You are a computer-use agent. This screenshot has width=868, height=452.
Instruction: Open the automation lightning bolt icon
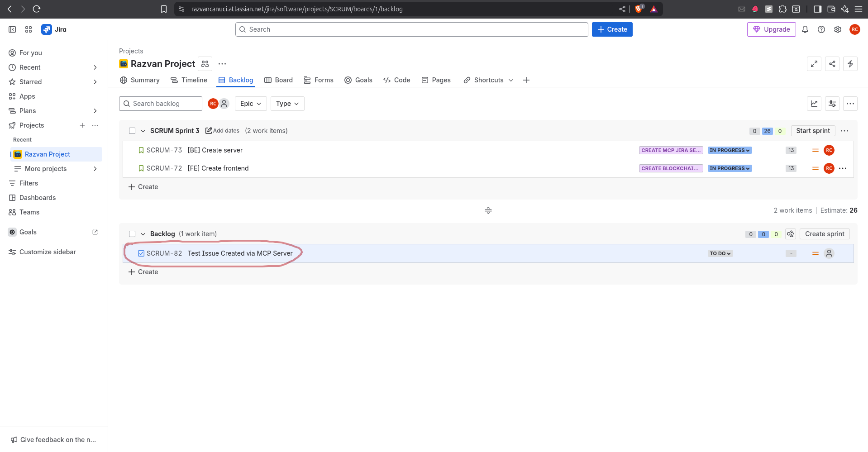(850, 64)
